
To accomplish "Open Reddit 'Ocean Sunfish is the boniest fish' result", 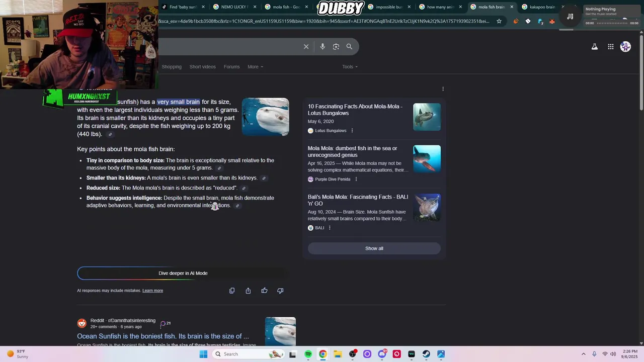I will tap(163, 336).
